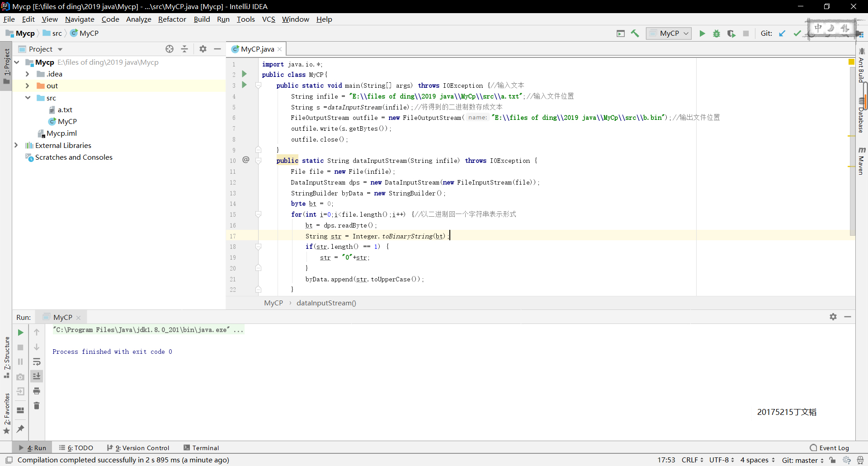Open the 9: Version Control tool window
Image resolution: width=868 pixels, height=466 pixels.
(138, 448)
